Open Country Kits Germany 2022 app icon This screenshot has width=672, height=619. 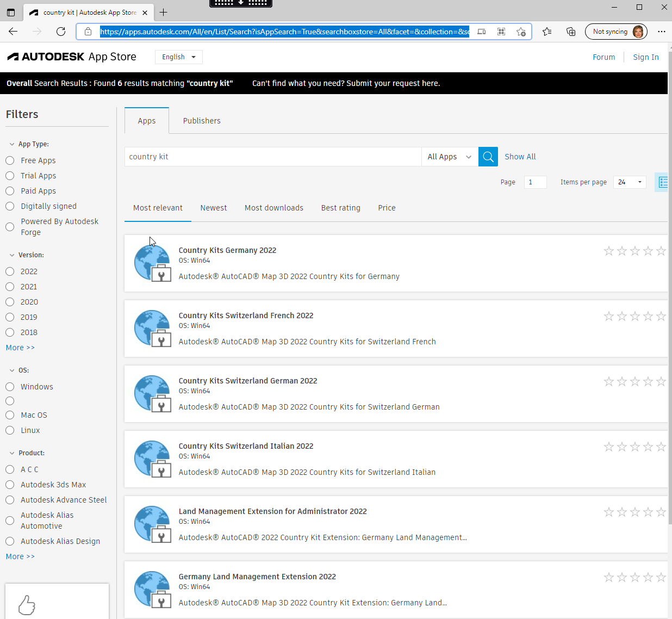click(153, 263)
